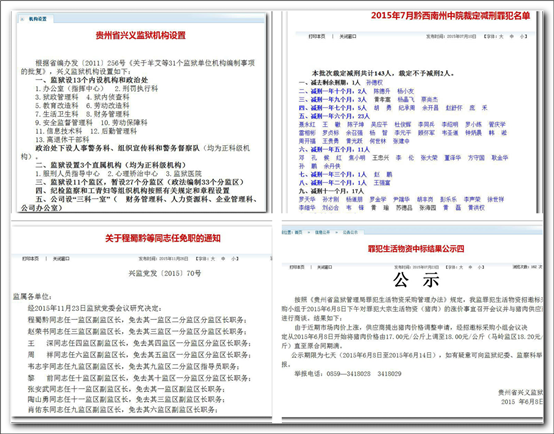This screenshot has width=554, height=434.
Task: Click list heading 五、减刑一年六个月,23人
Action: pos(334,116)
